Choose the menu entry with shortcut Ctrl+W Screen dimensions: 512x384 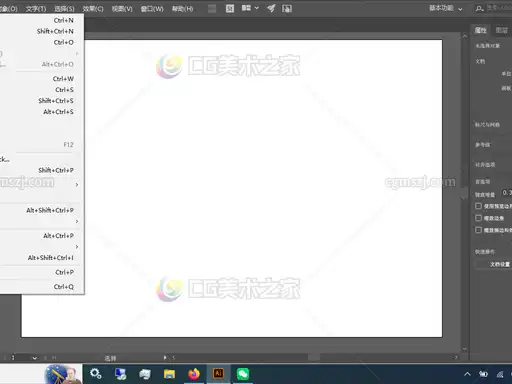coord(42,79)
